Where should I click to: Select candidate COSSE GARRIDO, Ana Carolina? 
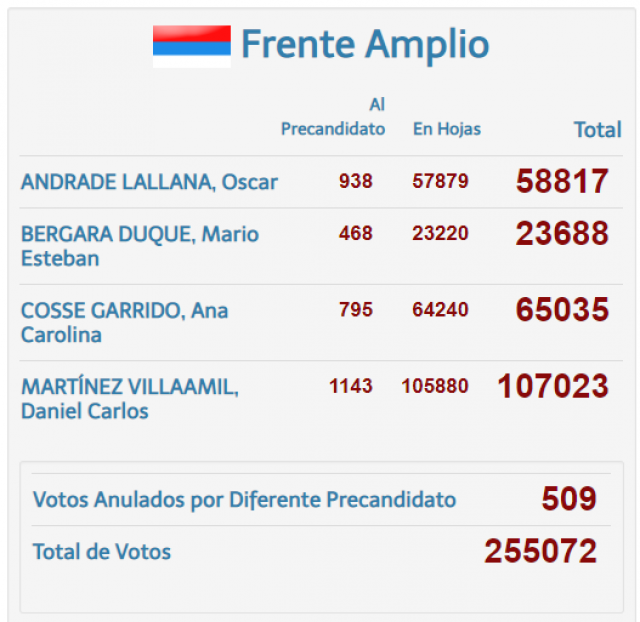124,322
